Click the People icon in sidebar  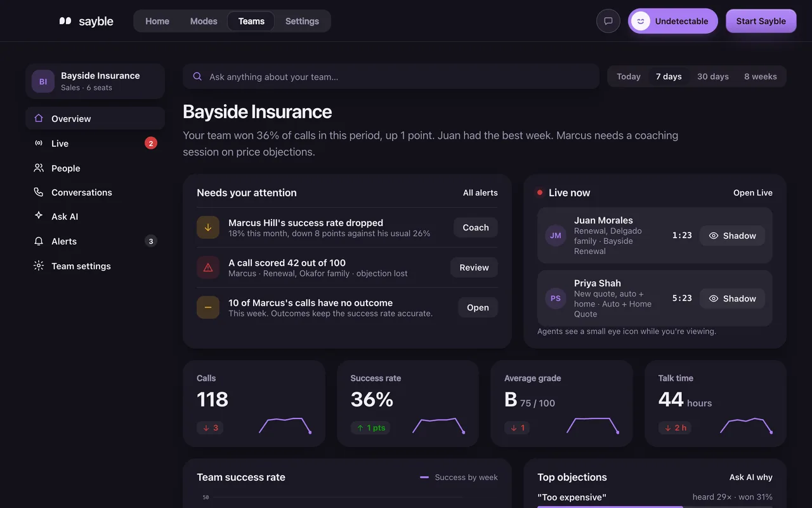point(39,168)
